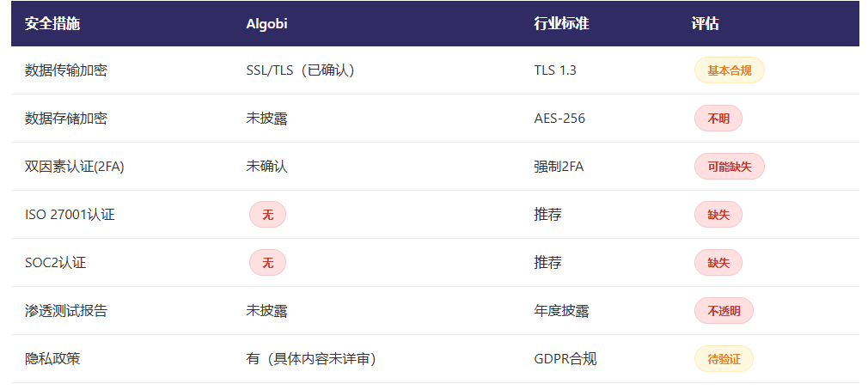Screen dimensions: 868x390
Task: Click the 行业标准 column header
Action: [561, 24]
